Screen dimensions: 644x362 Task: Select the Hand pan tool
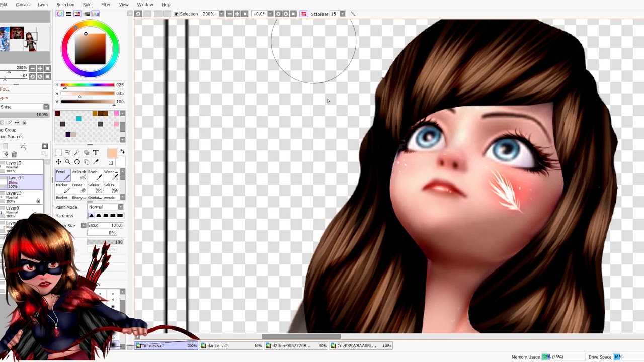click(x=86, y=162)
